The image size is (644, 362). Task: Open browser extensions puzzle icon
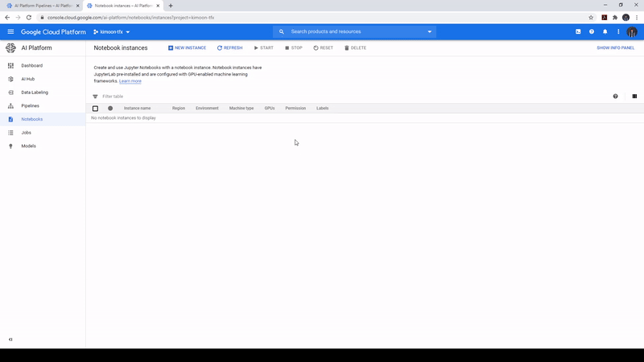click(x=615, y=18)
